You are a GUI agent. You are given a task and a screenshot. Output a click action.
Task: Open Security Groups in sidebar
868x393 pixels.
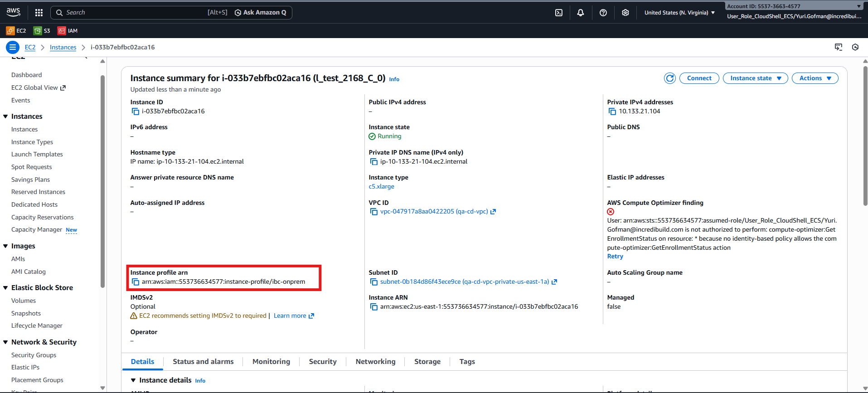click(x=34, y=355)
